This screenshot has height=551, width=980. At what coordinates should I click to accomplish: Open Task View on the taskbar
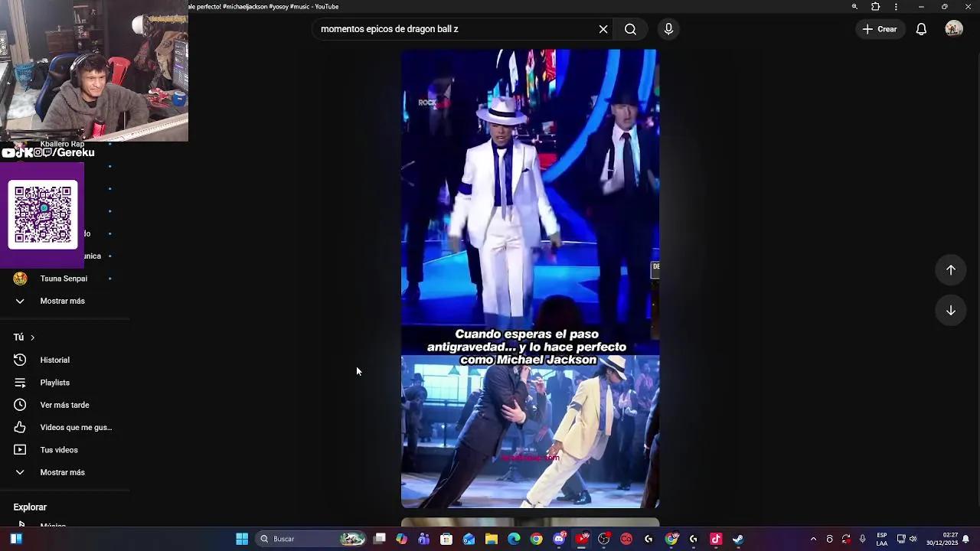click(379, 539)
